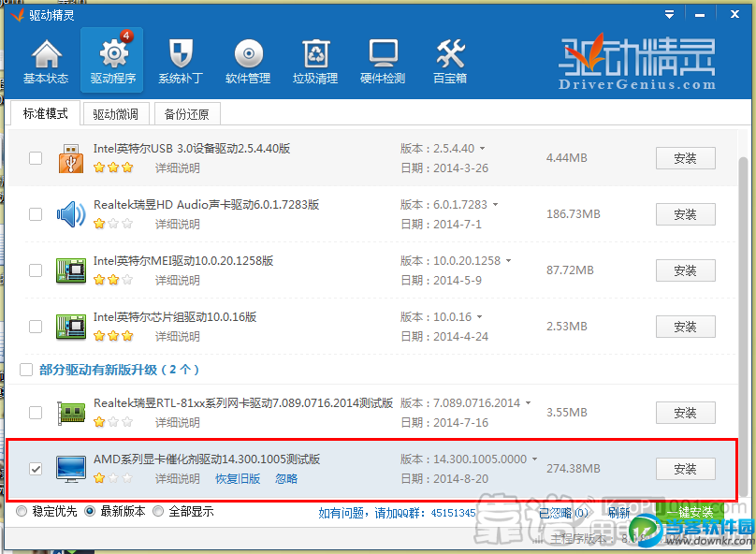This screenshot has height=554, width=756.
Task: Expand version dropdown for 10.0.16
Action: coord(479,317)
